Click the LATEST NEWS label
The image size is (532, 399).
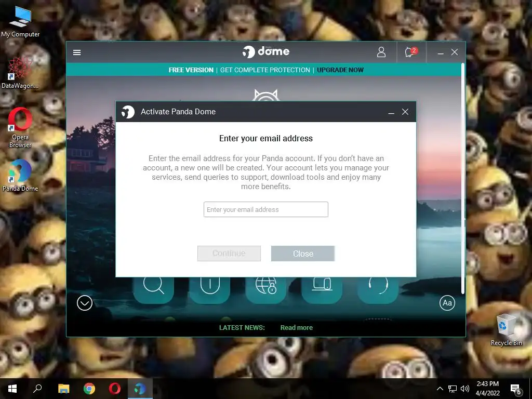point(242,328)
